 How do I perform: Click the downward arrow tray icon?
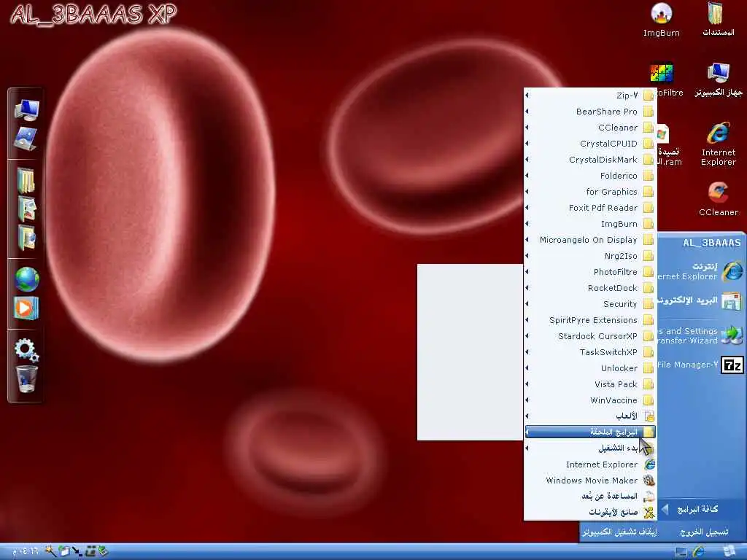[76, 551]
